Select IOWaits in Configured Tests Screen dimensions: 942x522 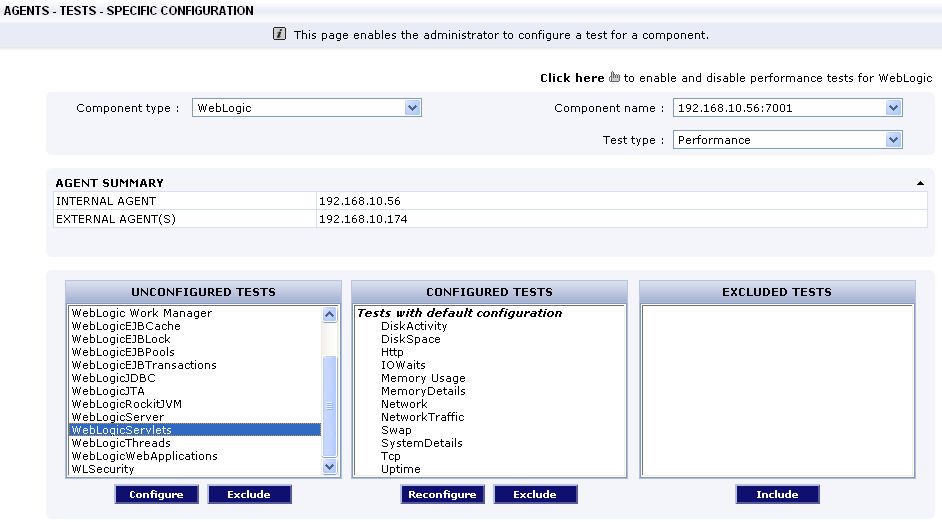(x=403, y=365)
